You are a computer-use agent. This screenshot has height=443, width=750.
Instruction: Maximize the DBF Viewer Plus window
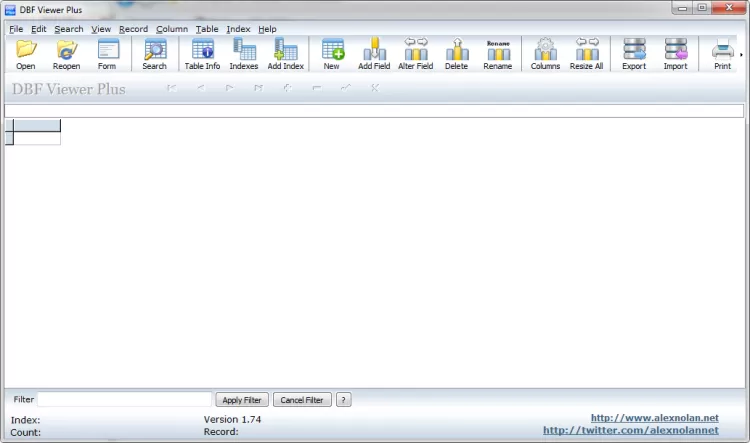click(702, 8)
